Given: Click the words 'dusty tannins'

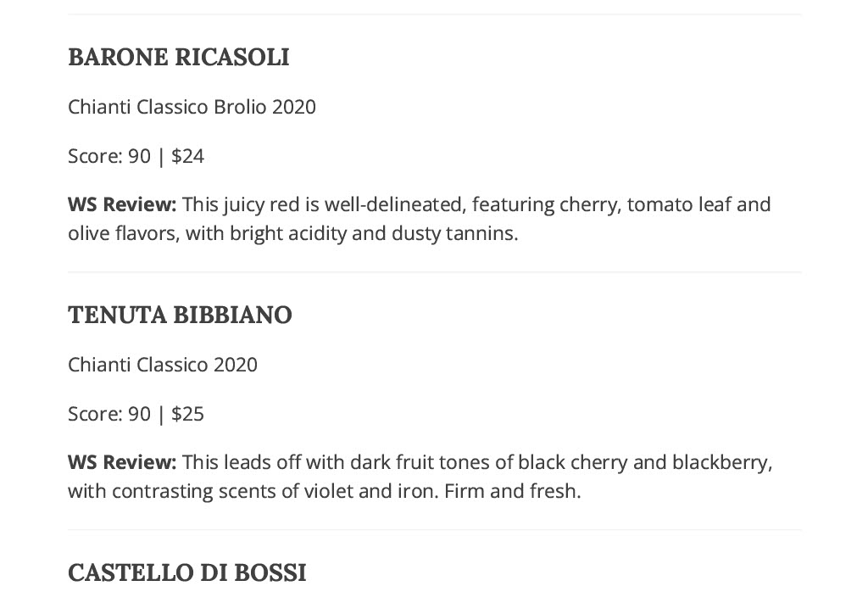Looking at the screenshot, I should coord(453,233).
